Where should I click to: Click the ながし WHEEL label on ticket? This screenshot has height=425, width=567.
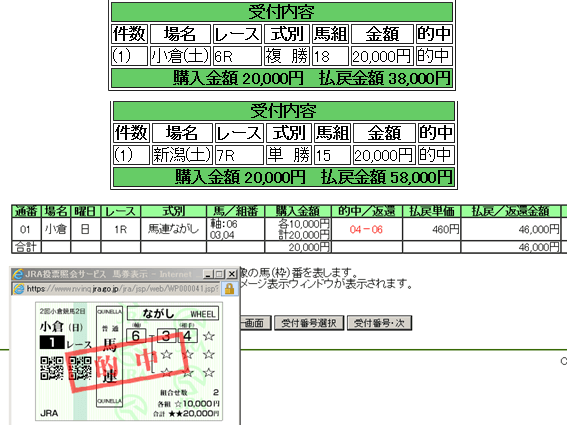(x=173, y=313)
